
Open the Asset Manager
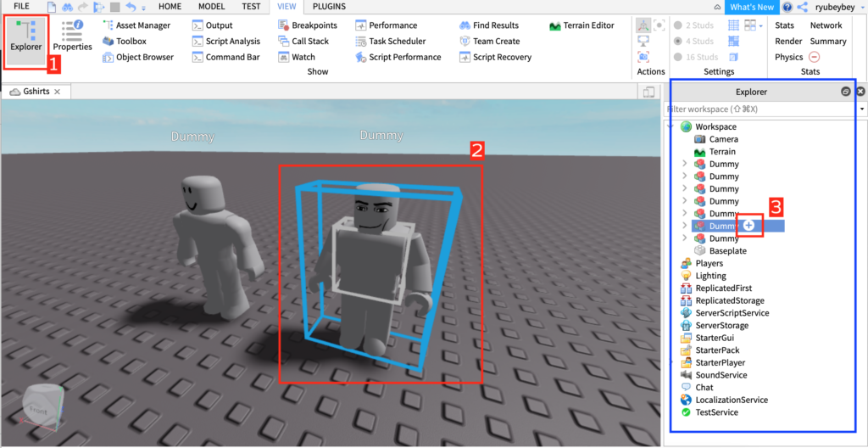coord(136,25)
